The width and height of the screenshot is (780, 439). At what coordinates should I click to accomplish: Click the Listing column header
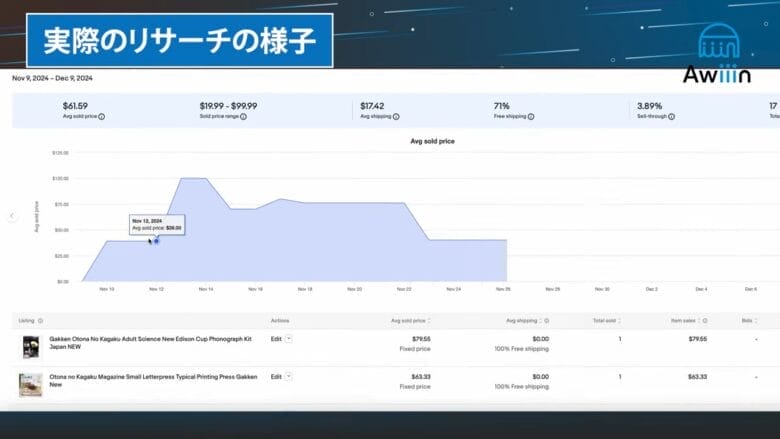(26, 321)
